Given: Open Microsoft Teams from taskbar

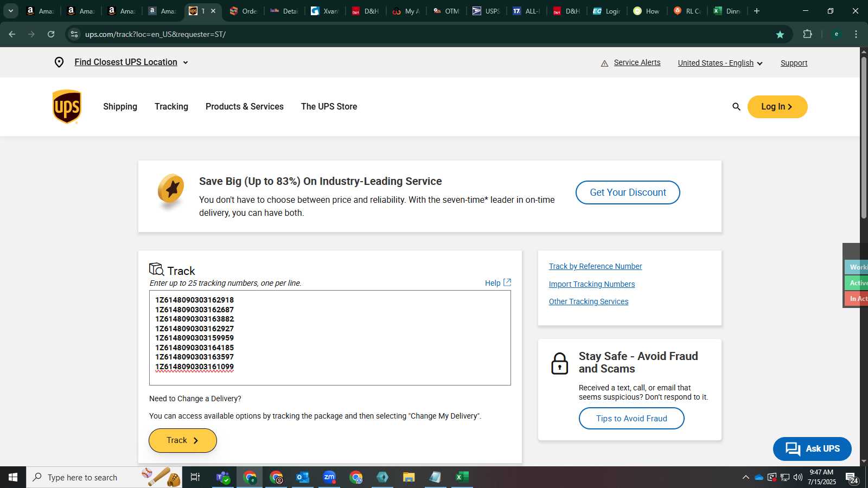Looking at the screenshot, I should [x=223, y=477].
